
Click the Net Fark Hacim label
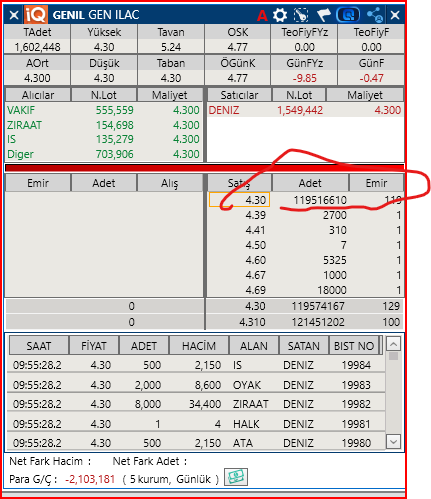point(50,461)
